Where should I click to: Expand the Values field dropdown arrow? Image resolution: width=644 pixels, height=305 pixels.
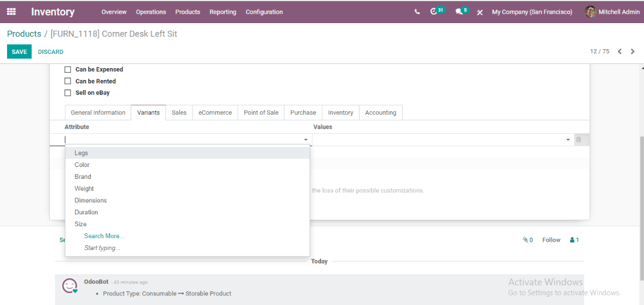(x=568, y=140)
